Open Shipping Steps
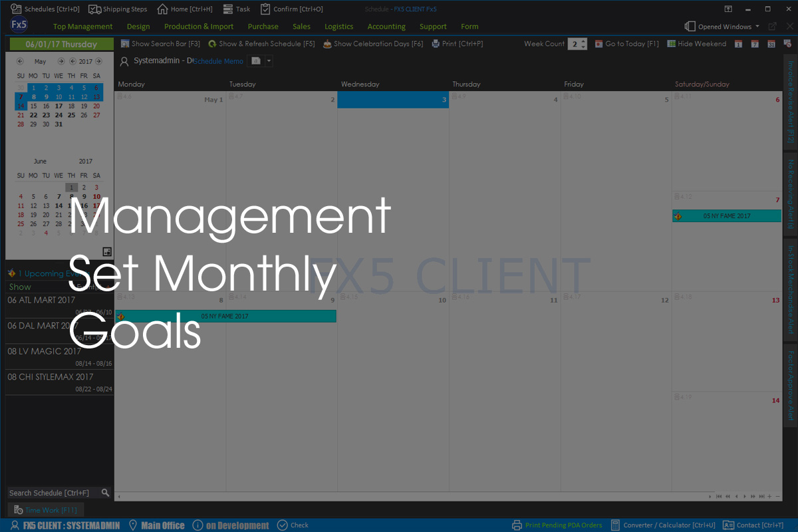Viewport: 798px width, 532px height. point(118,9)
